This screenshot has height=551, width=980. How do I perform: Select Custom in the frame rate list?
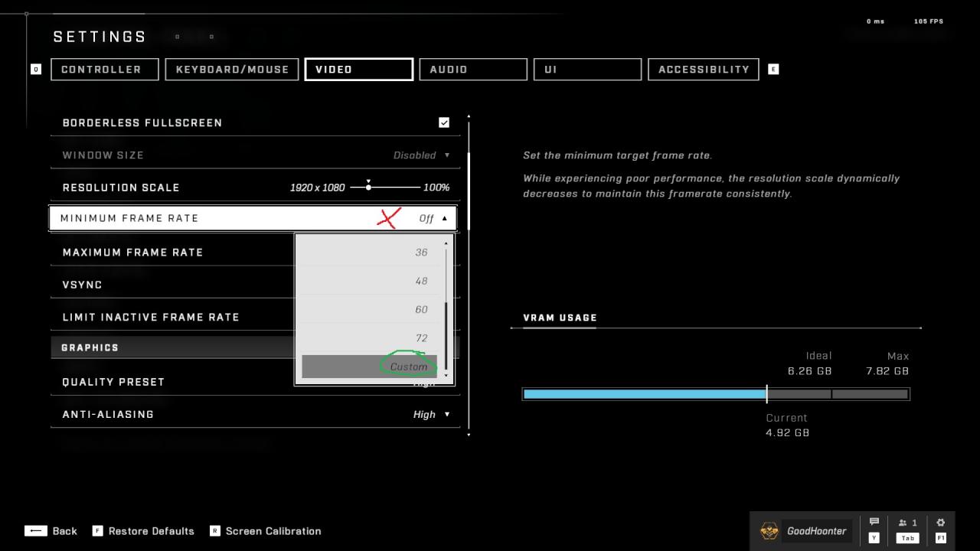[x=408, y=367]
